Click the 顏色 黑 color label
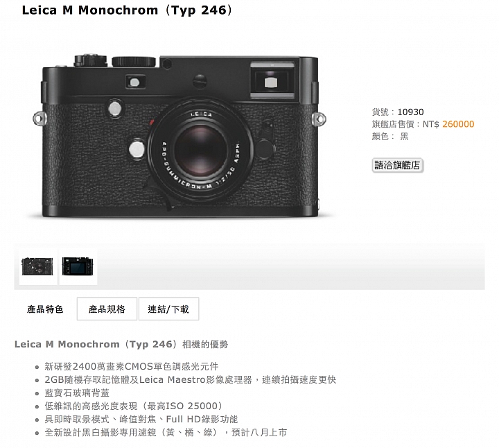This screenshot has width=499, height=448. (x=390, y=137)
